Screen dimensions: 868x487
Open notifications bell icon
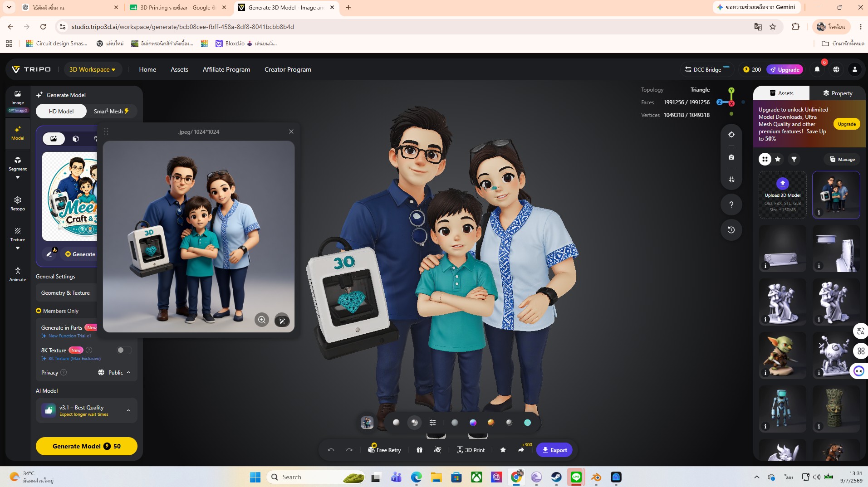tap(817, 69)
